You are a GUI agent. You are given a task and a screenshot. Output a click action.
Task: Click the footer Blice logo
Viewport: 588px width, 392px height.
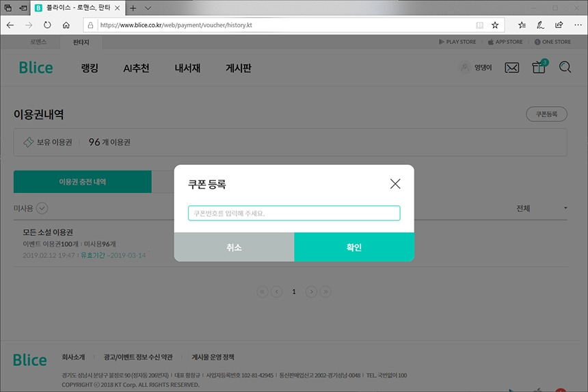pos(30,360)
